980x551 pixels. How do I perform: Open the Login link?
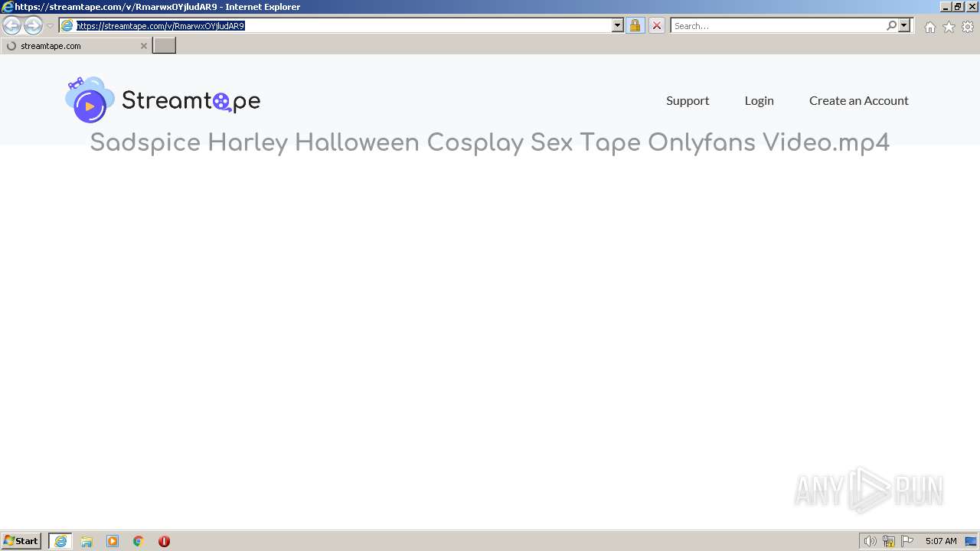click(759, 100)
